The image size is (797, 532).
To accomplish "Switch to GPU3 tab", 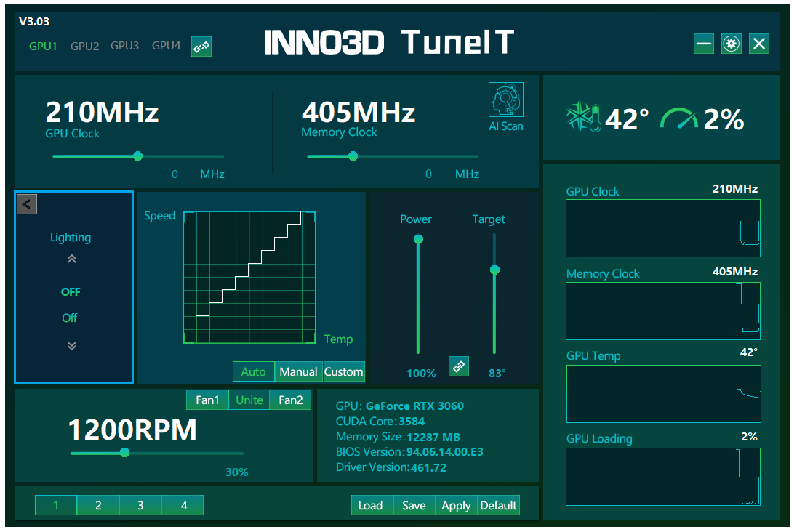I will [x=125, y=46].
